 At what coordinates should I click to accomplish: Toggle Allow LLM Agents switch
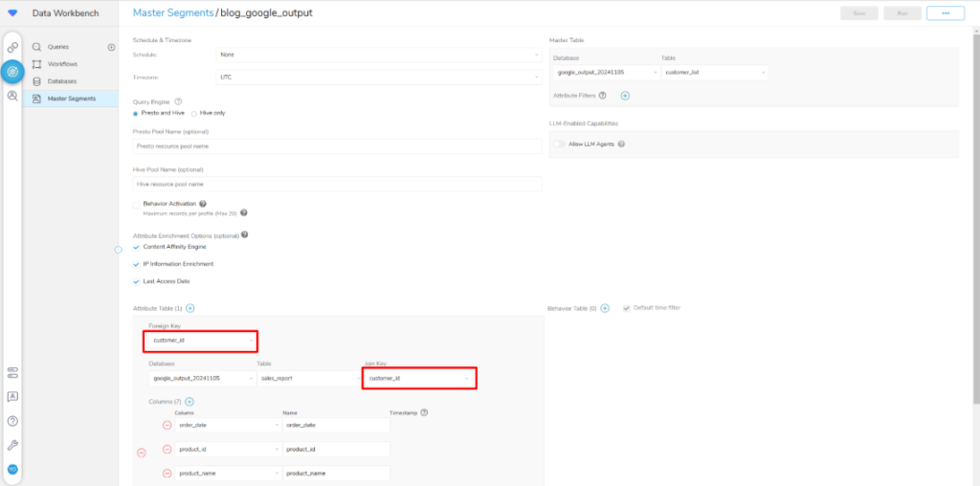point(559,144)
